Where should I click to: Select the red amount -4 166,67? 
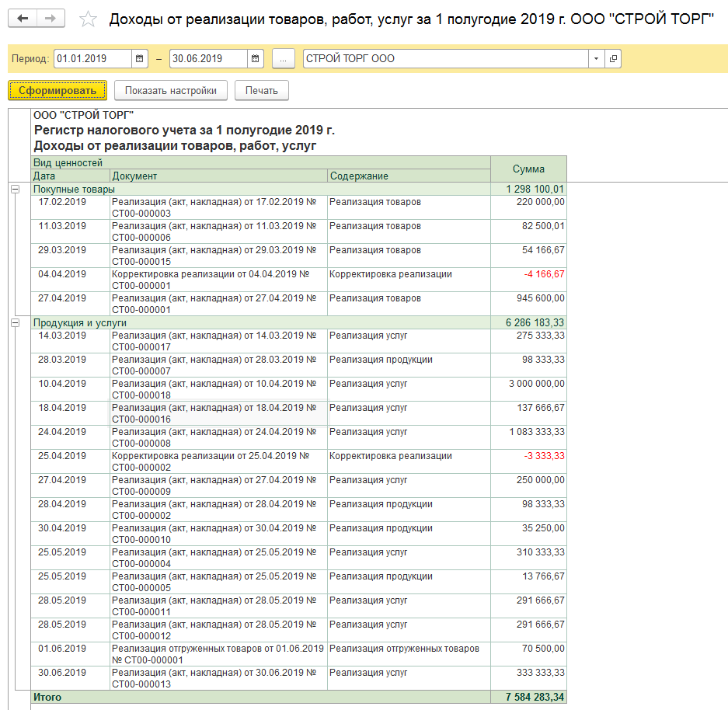(528, 280)
